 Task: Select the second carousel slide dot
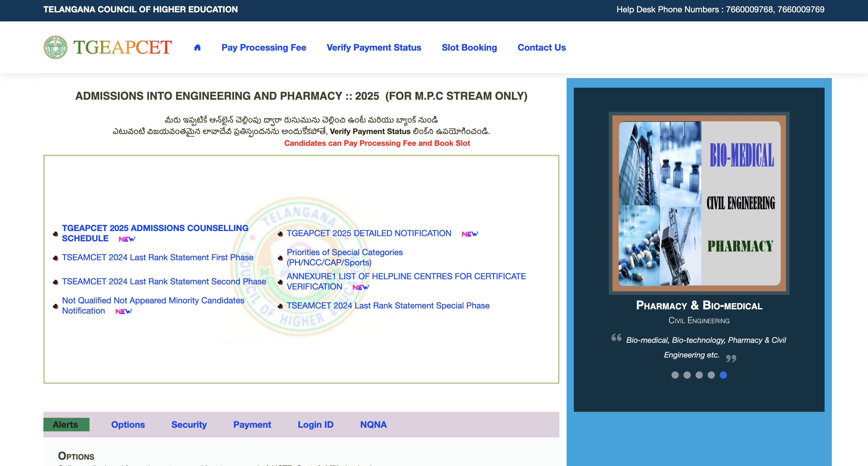(x=687, y=375)
